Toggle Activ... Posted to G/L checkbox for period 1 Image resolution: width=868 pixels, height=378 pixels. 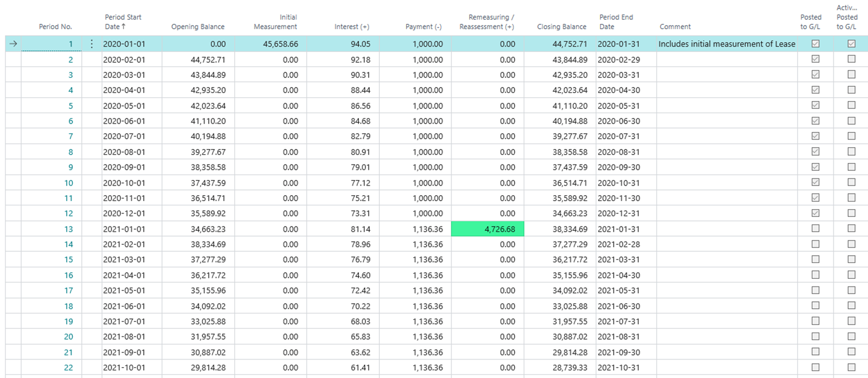pos(852,44)
